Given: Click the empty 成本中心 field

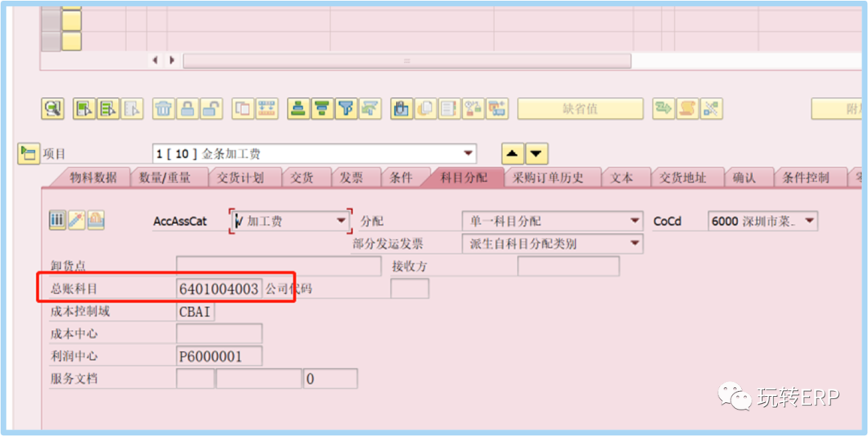Looking at the screenshot, I should pyautogui.click(x=219, y=334).
